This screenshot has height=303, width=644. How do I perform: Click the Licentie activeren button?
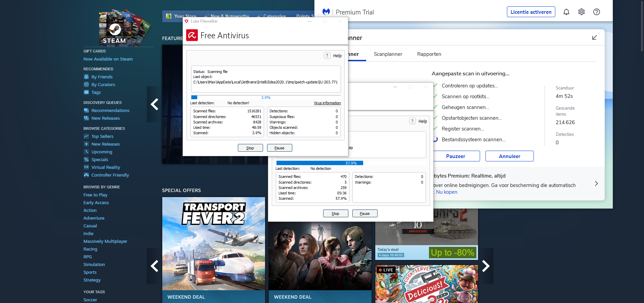[531, 12]
